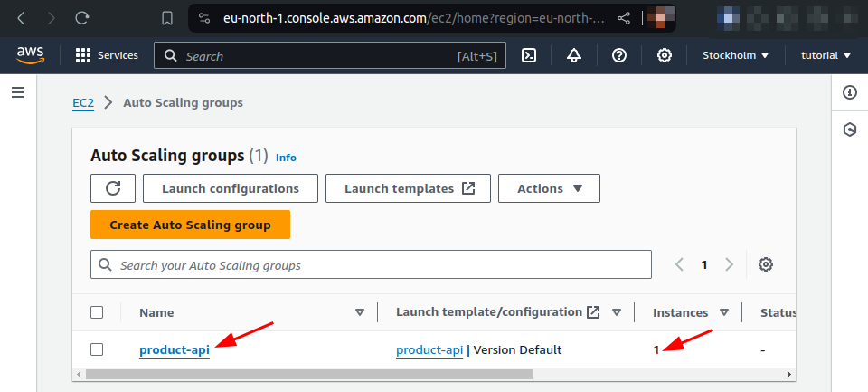Viewport: 868px width, 392px height.
Task: Open the Info link beside heading
Action: click(286, 158)
